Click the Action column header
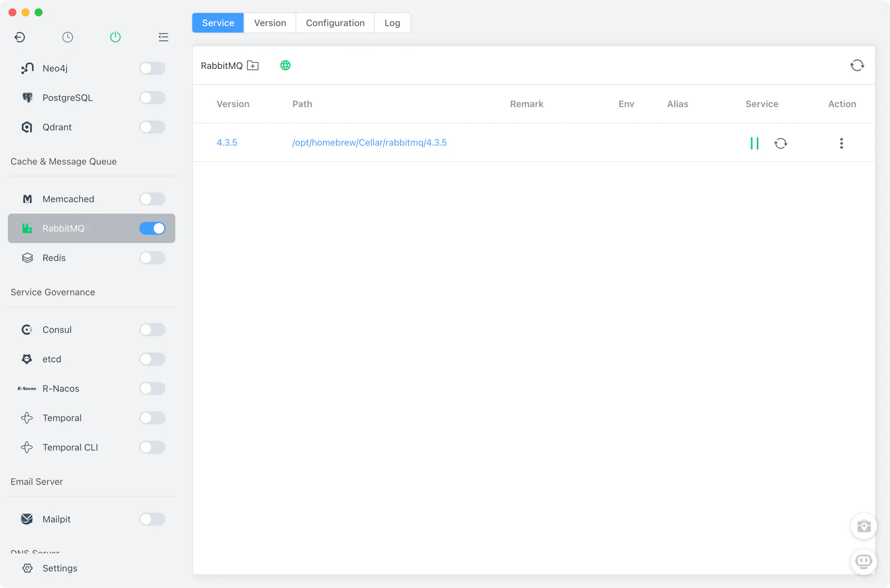 pos(842,104)
